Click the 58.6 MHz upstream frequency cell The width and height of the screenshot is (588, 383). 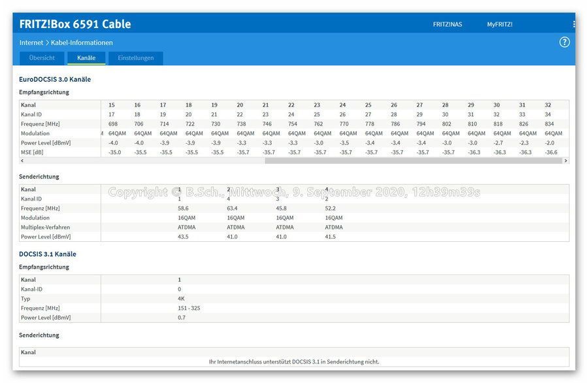coord(183,208)
